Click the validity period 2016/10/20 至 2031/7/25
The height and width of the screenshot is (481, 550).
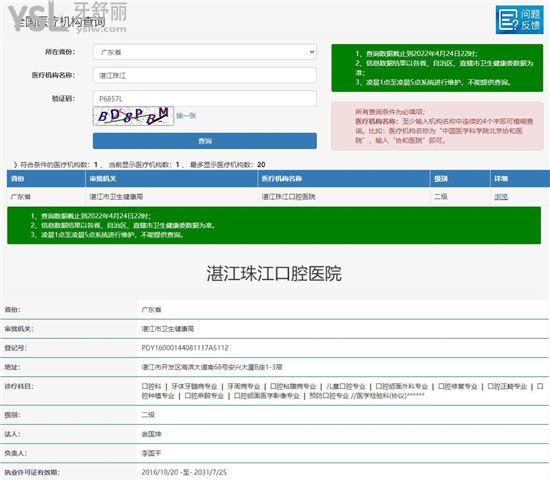(x=184, y=473)
